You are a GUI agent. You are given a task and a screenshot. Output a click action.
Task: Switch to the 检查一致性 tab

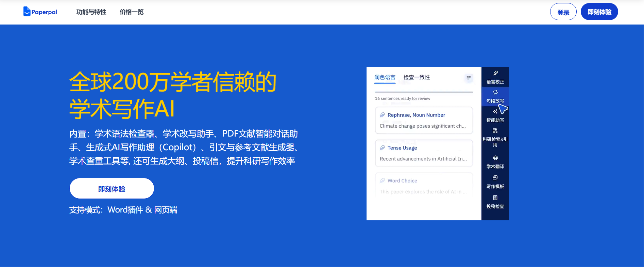point(417,77)
